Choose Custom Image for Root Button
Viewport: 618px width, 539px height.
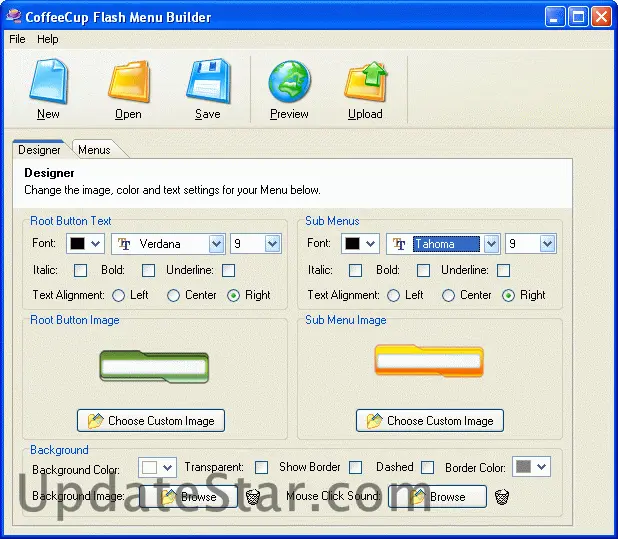coord(151,421)
